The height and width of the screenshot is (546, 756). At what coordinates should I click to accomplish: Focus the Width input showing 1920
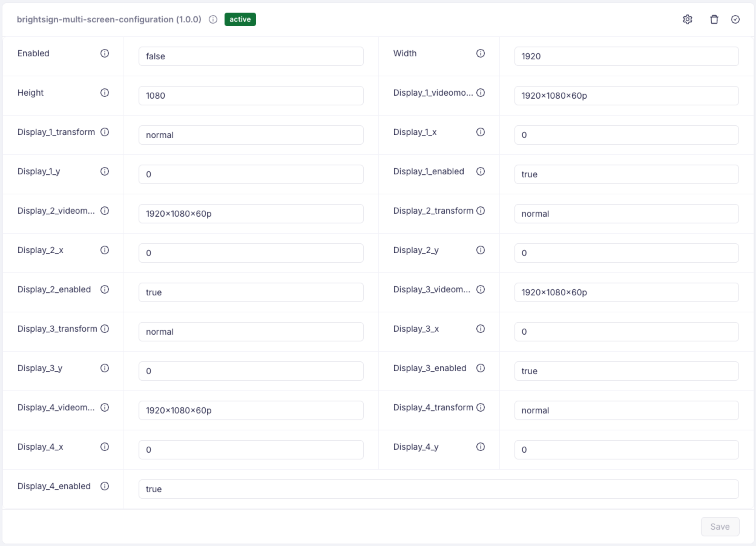626,56
